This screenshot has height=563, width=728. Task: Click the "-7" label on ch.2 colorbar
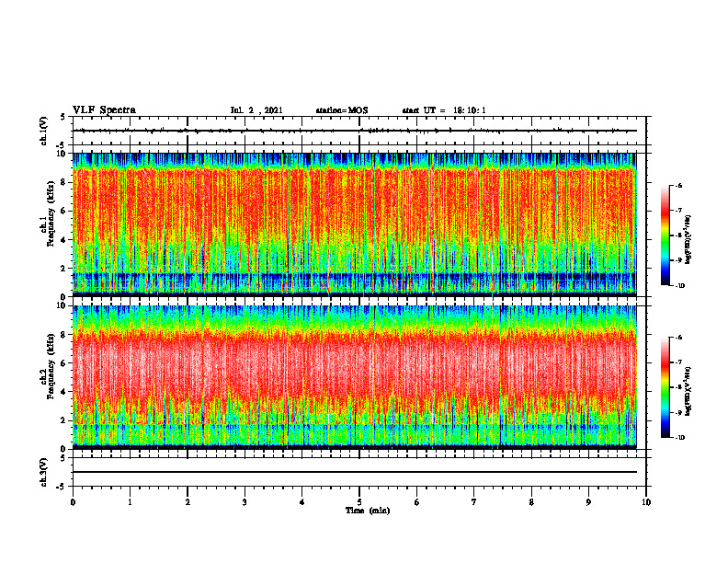[x=678, y=362]
